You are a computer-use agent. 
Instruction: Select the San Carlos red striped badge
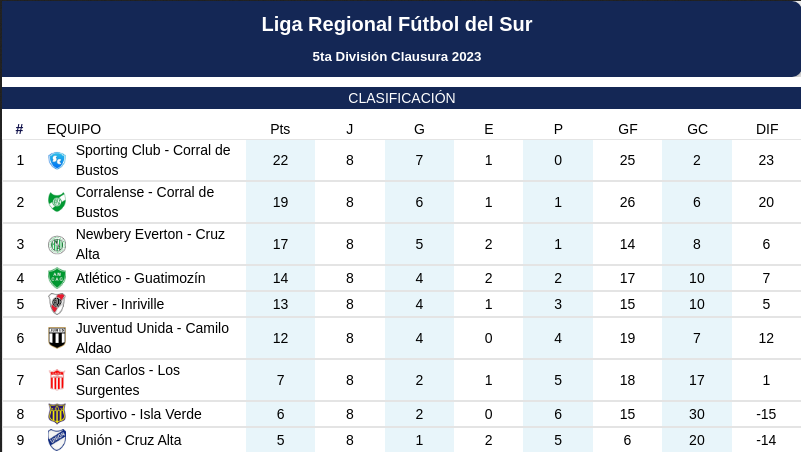click(x=57, y=380)
